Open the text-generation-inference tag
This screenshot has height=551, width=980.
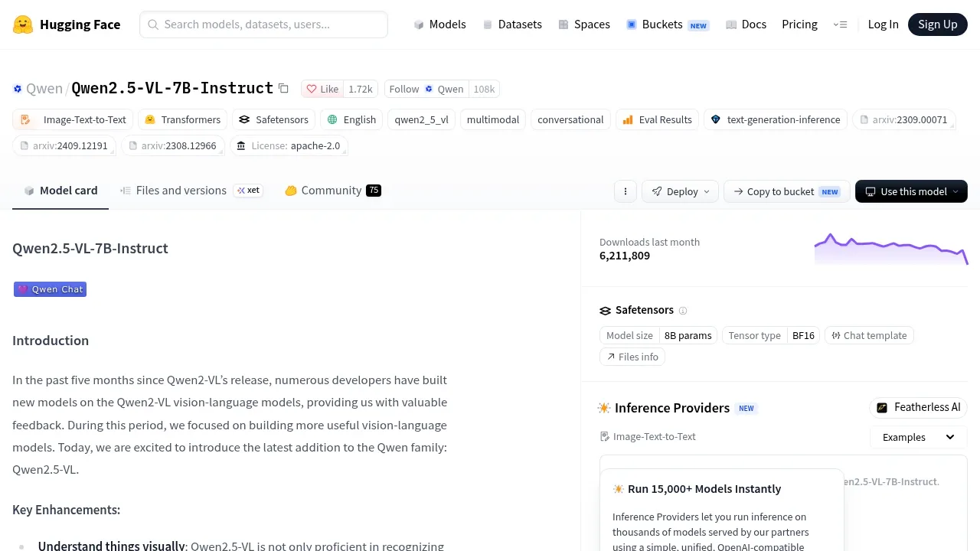point(776,119)
